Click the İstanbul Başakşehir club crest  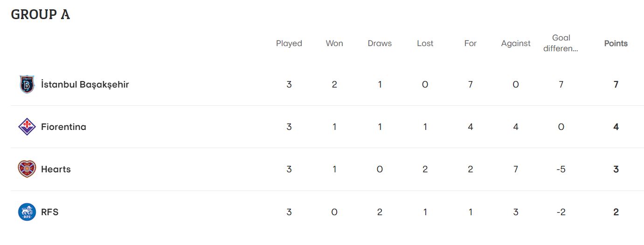point(27,84)
